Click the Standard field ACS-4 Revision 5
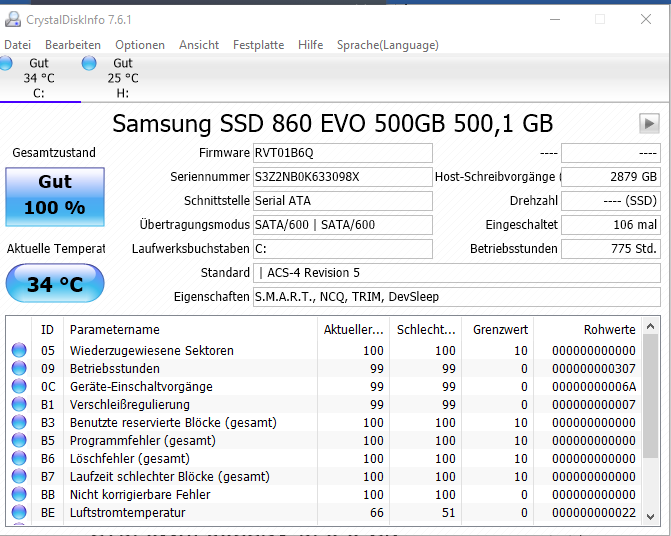The image size is (671, 536). pyautogui.click(x=457, y=272)
